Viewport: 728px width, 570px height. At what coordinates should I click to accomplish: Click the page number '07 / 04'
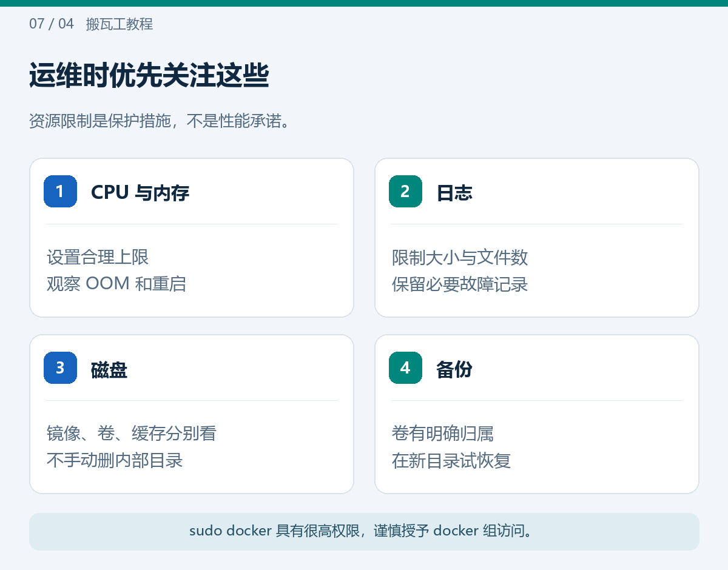tap(52, 24)
